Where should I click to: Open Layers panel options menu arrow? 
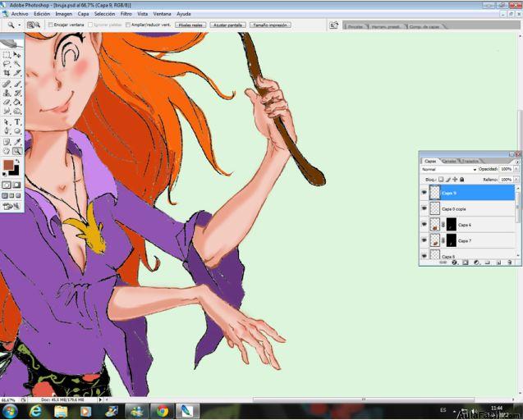(517, 162)
